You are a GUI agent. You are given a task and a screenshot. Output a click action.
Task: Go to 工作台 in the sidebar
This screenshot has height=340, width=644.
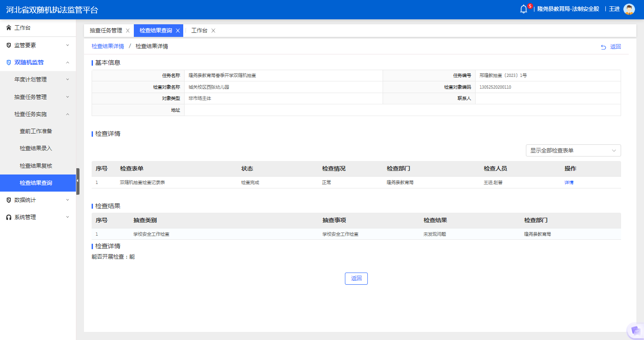point(22,28)
